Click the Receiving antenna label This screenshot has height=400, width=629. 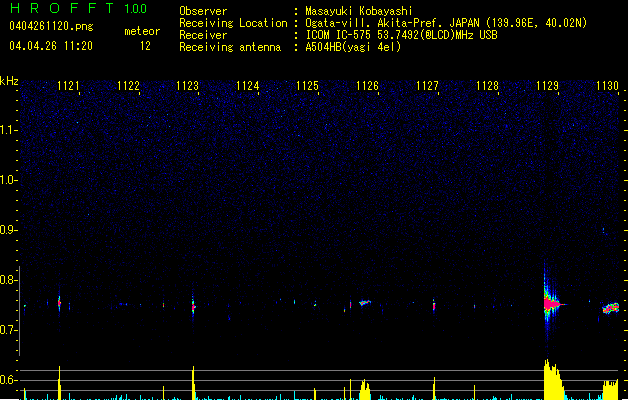230,47
